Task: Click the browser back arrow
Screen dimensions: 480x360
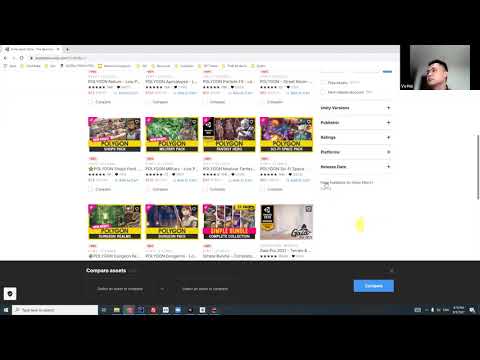Action: (x=5, y=58)
